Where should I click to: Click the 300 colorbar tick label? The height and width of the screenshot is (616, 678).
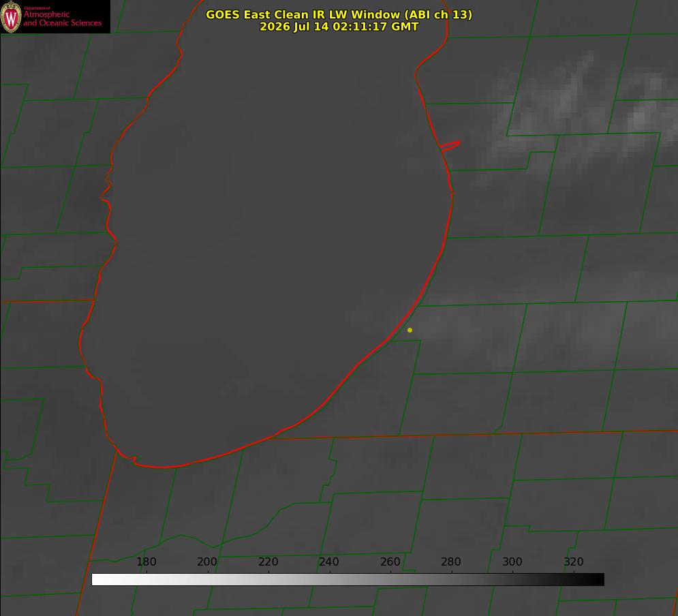point(512,561)
